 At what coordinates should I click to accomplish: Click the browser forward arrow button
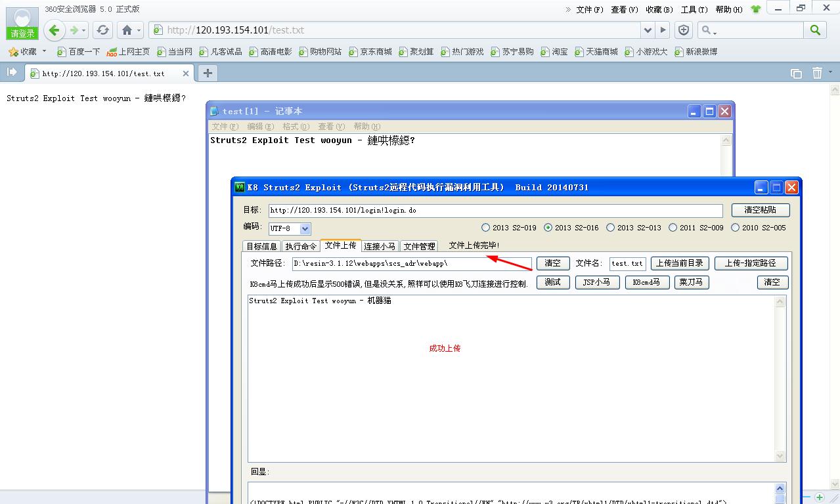click(x=74, y=30)
